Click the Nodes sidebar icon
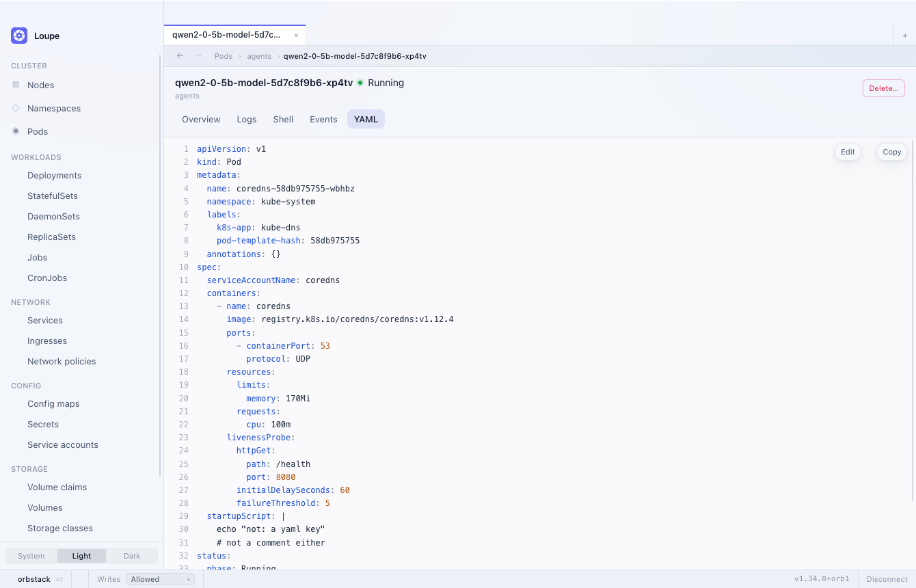This screenshot has width=916, height=588. point(16,85)
